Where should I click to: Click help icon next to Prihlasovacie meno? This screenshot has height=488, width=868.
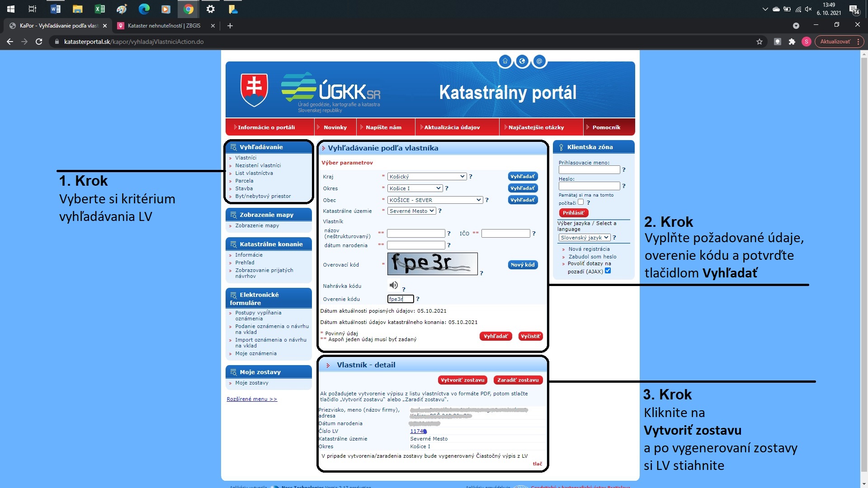[x=624, y=170]
